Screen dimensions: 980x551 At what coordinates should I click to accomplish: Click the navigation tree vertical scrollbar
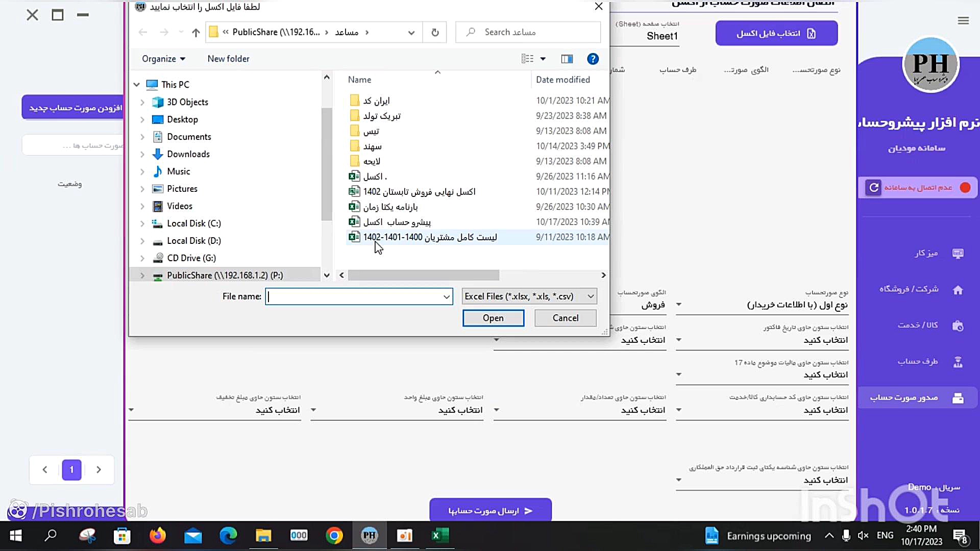(x=327, y=164)
